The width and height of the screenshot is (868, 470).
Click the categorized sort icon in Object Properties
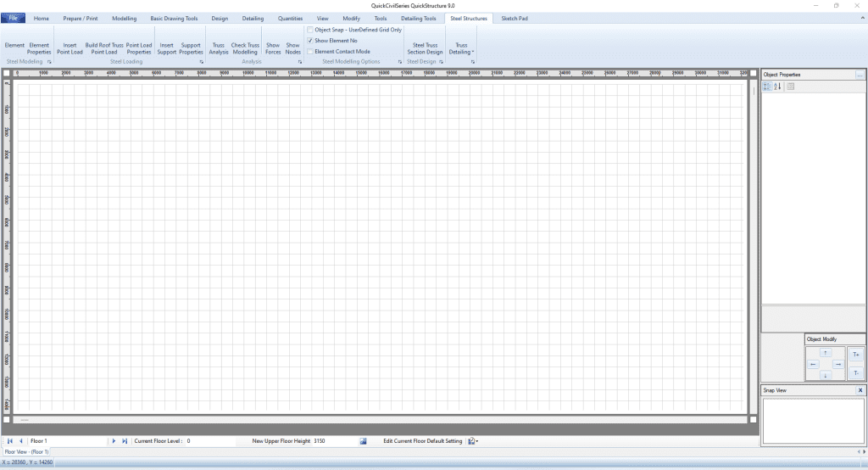coord(768,87)
